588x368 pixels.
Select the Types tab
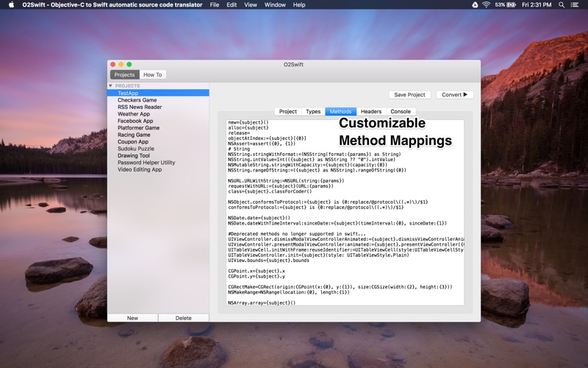pos(313,112)
